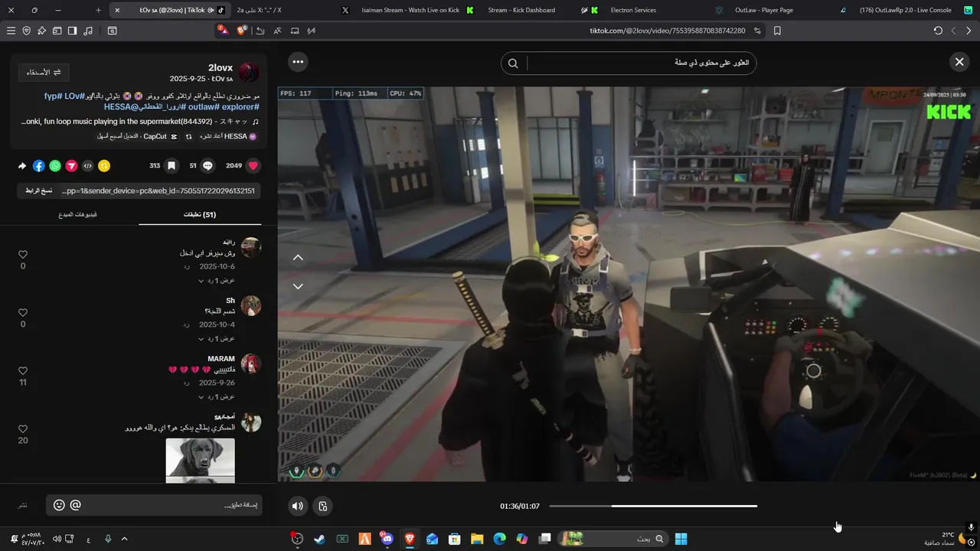Click the نشر post comment button

pyautogui.click(x=23, y=505)
